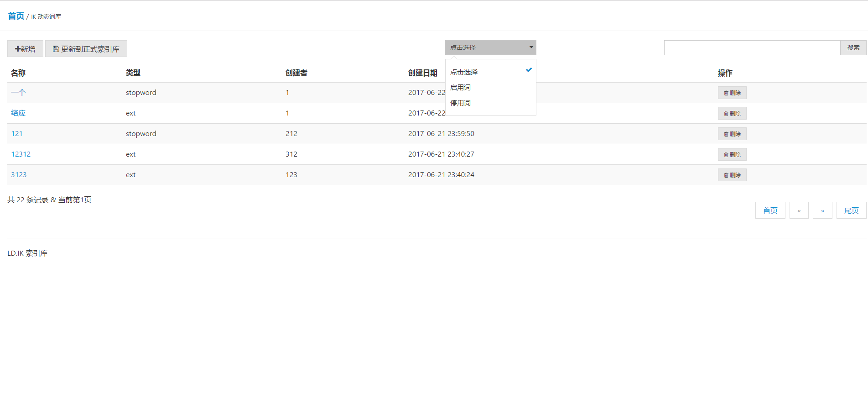Open the entry named 12312
This screenshot has width=868, height=410.
[x=21, y=154]
